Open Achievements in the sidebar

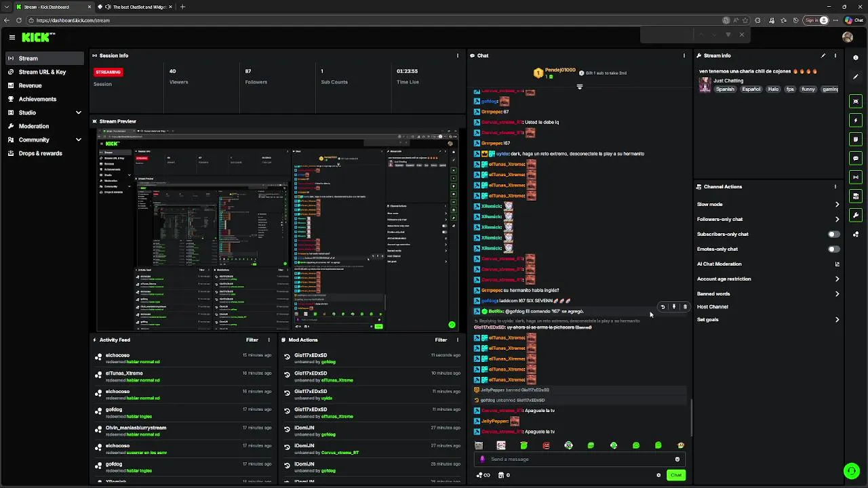tap(45, 99)
